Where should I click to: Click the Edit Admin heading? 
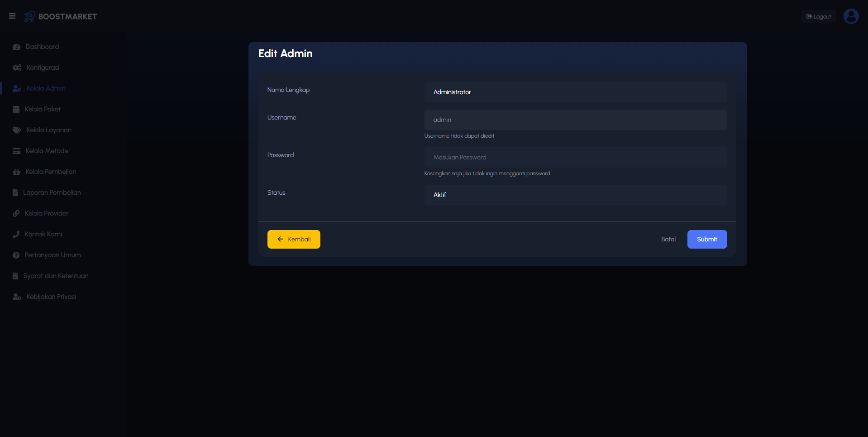tap(285, 53)
